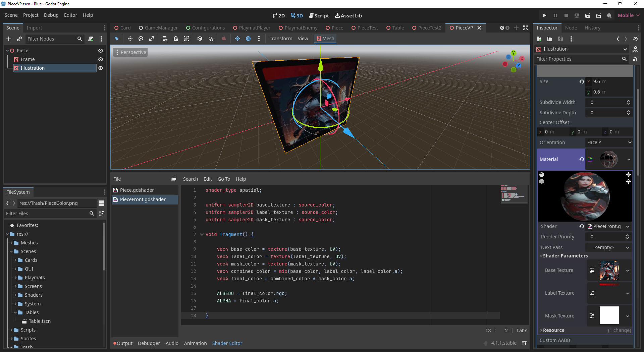The image size is (644, 352).
Task: Open Inspector object history icon
Action: [x=635, y=39]
